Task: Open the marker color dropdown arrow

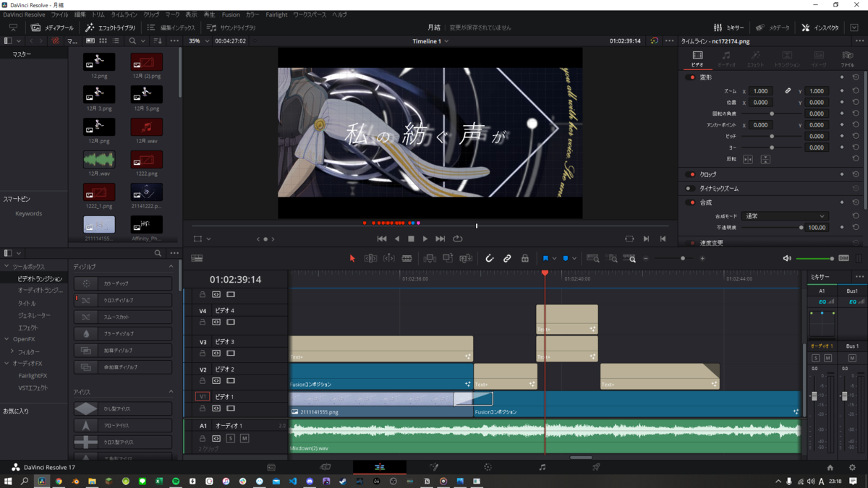Action: [x=574, y=259]
